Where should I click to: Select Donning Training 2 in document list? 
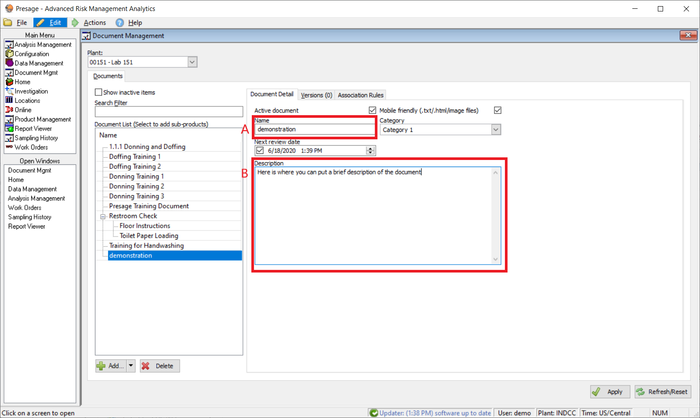pyautogui.click(x=135, y=186)
